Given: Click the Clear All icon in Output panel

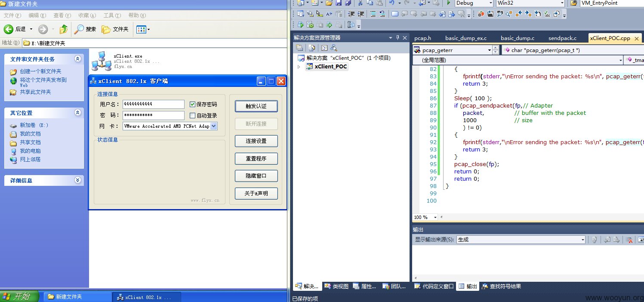Looking at the screenshot, I should click(629, 240).
